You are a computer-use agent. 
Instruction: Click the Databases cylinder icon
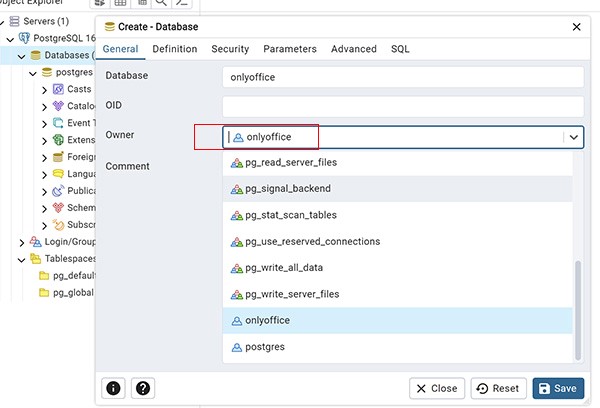coord(36,55)
